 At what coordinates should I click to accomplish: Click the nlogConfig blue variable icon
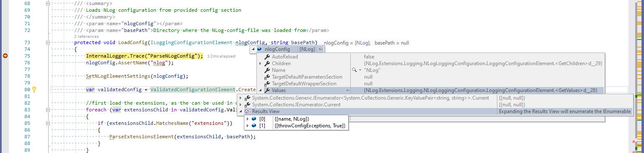(x=260, y=49)
